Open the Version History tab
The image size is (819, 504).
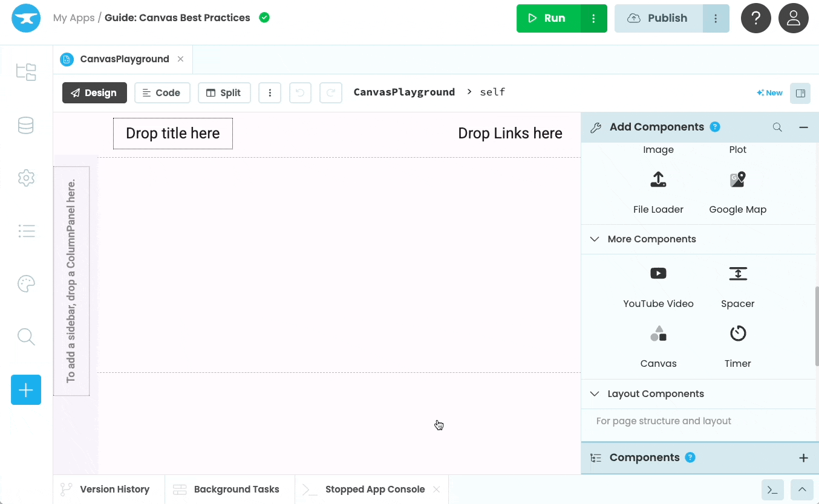click(108, 489)
